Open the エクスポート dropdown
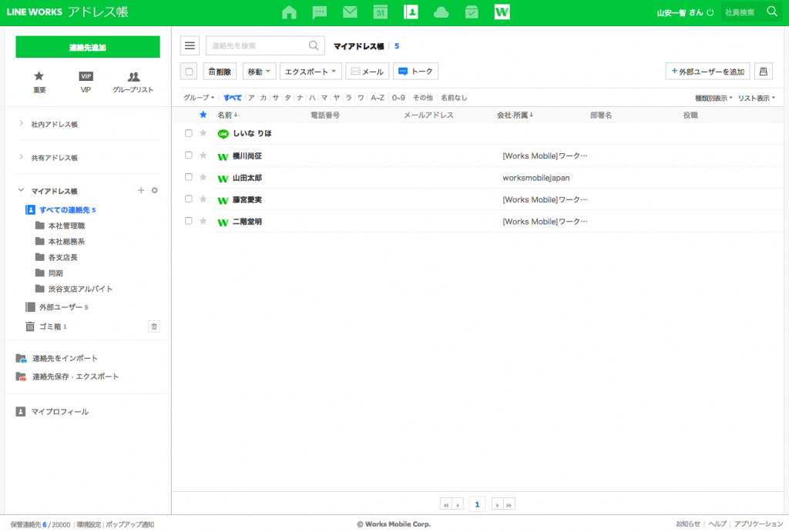This screenshot has height=532, width=789. 311,72
